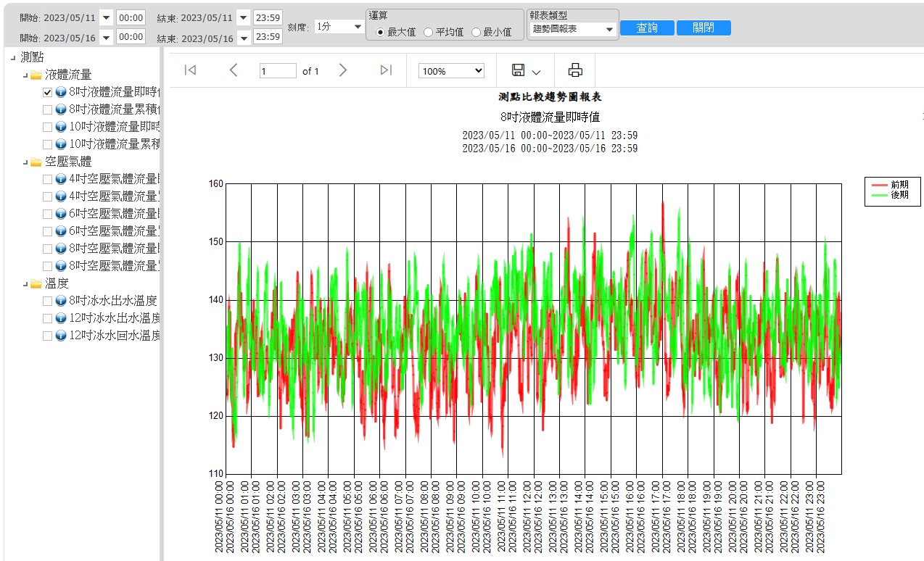Click info icon of 12吋冰水回水溫度

coord(61,336)
